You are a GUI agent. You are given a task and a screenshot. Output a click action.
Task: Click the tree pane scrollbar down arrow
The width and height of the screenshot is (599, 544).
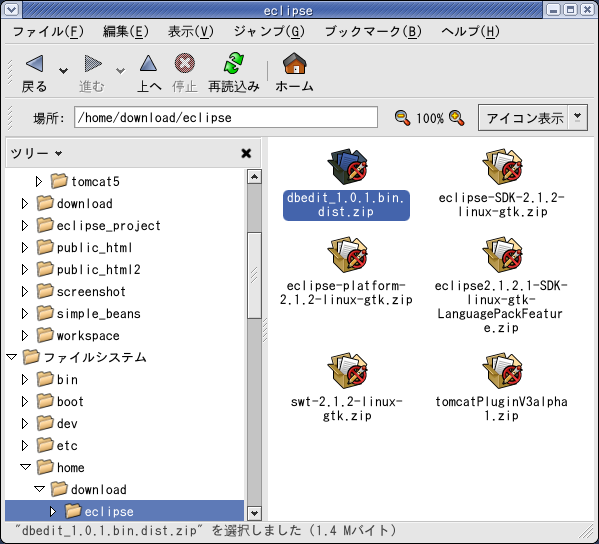(x=254, y=513)
